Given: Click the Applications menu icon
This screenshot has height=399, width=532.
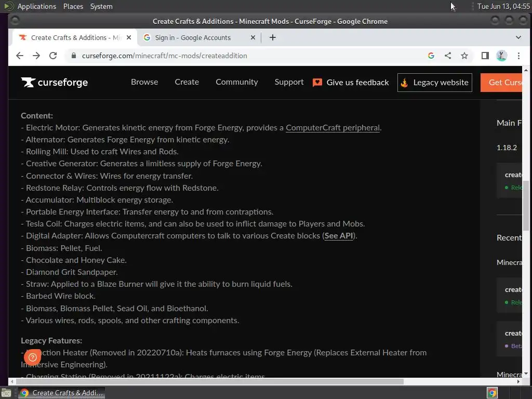Looking at the screenshot, I should tap(9, 6).
